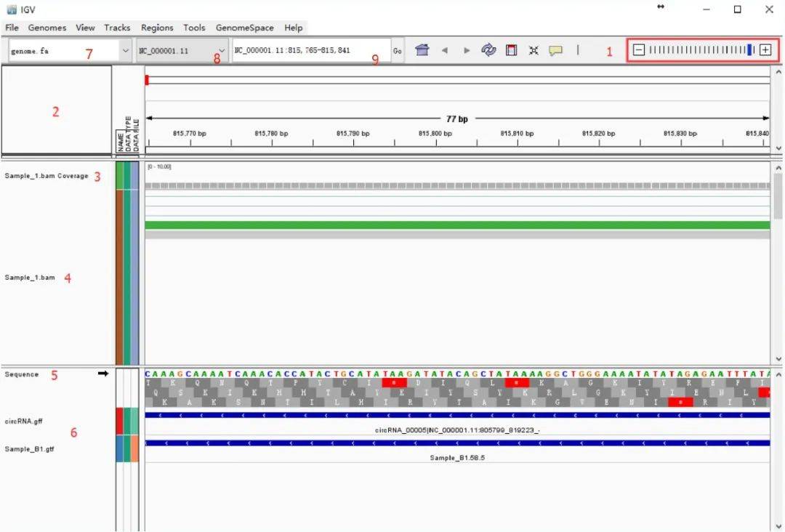Open the Regions menu
This screenshot has height=532, width=785.
(x=157, y=28)
